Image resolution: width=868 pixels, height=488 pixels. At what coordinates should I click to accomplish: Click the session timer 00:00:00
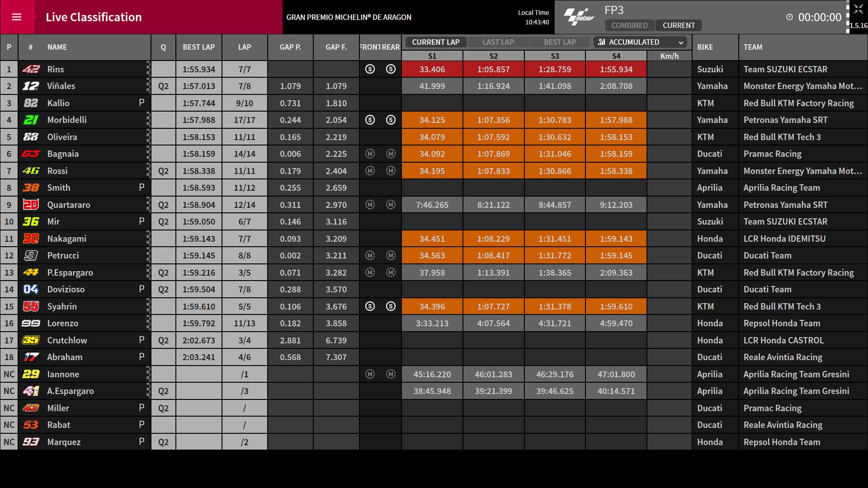[x=820, y=17]
